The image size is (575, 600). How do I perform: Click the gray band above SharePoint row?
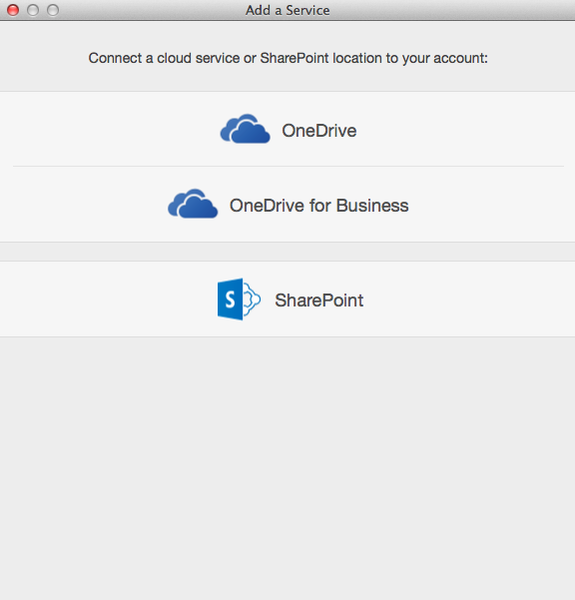pyautogui.click(x=287, y=252)
